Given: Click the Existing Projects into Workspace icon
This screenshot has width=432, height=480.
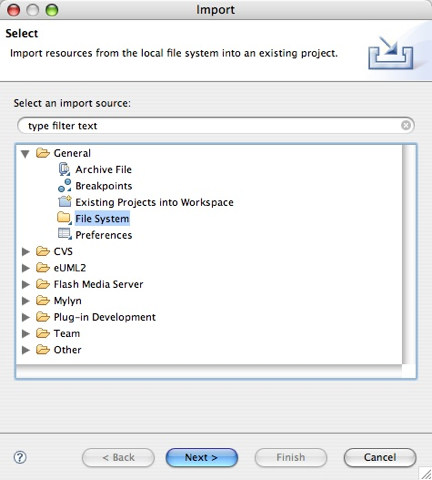Looking at the screenshot, I should click(65, 202).
